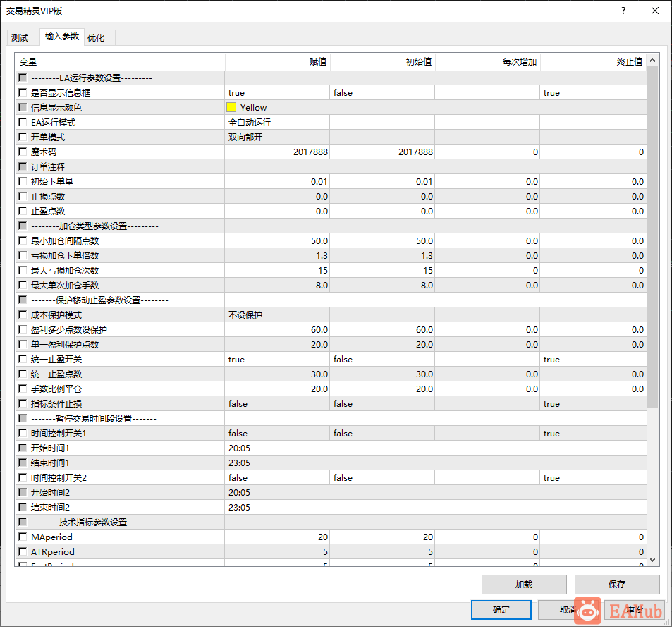Toggle checkbox for 最小加仓间隔点数
This screenshot has height=629, width=672.
23,240
